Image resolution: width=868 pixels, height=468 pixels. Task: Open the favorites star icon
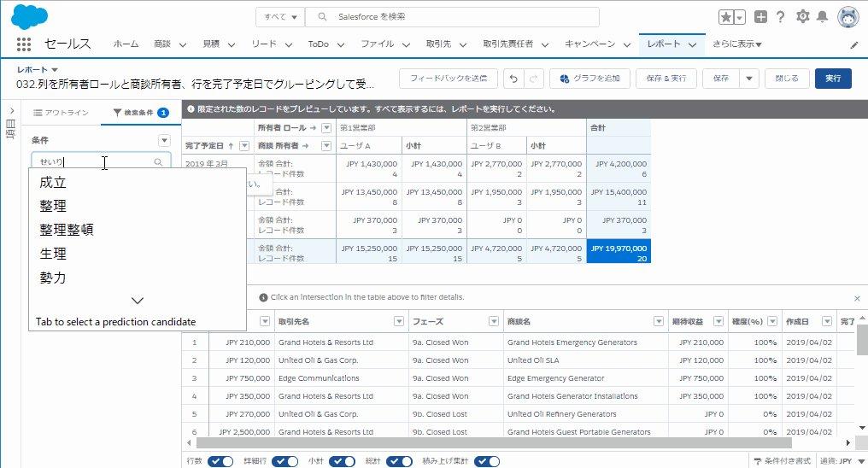(725, 17)
